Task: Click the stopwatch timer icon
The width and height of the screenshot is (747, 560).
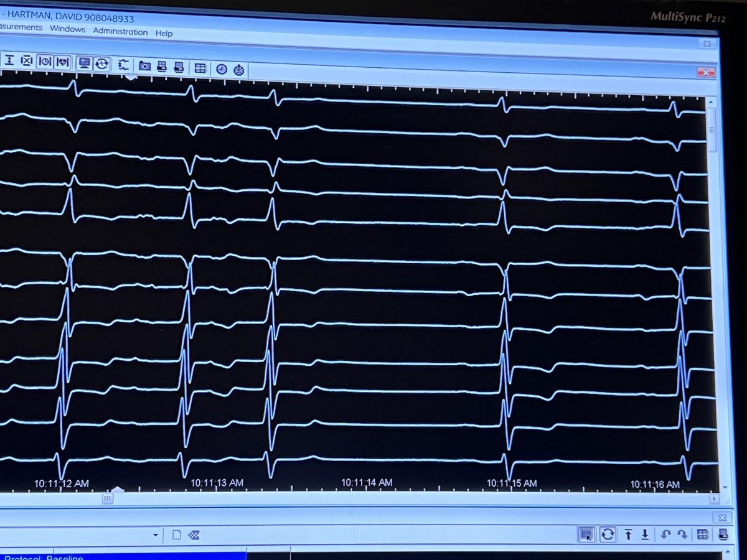Action: click(238, 70)
